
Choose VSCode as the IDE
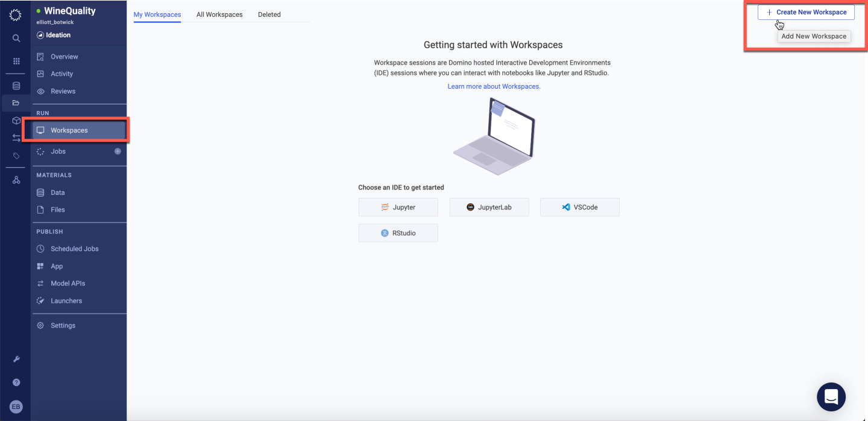pyautogui.click(x=579, y=207)
